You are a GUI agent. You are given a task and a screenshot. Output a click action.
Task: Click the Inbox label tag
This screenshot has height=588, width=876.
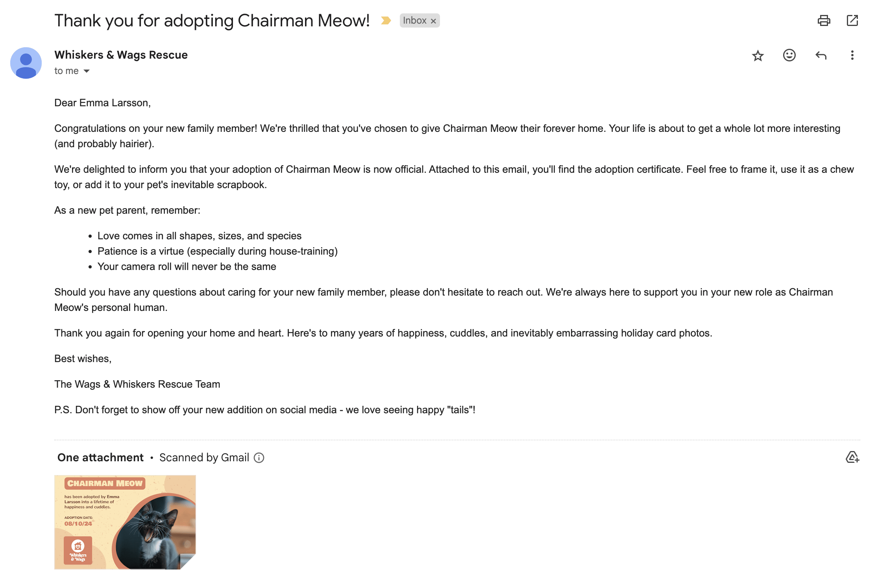[x=414, y=20]
